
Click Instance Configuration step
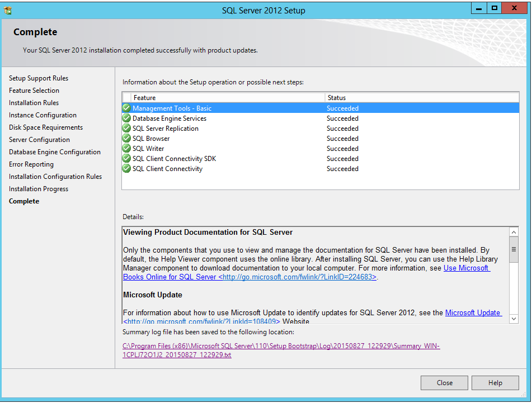[43, 115]
